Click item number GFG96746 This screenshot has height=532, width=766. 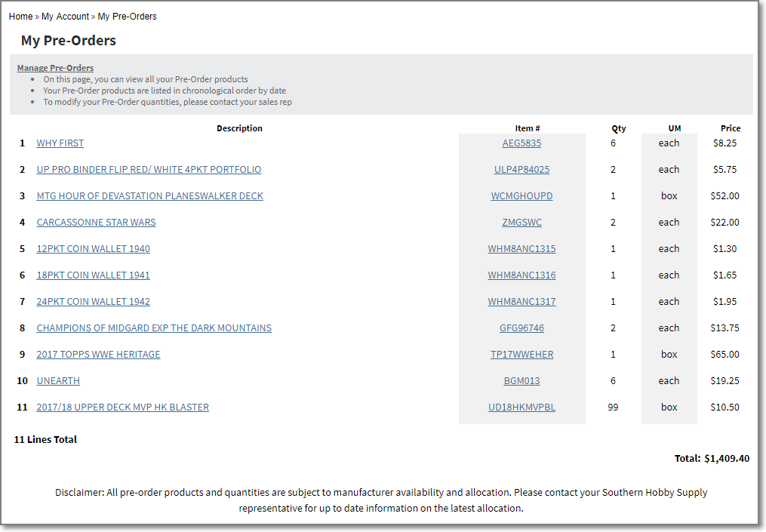521,328
